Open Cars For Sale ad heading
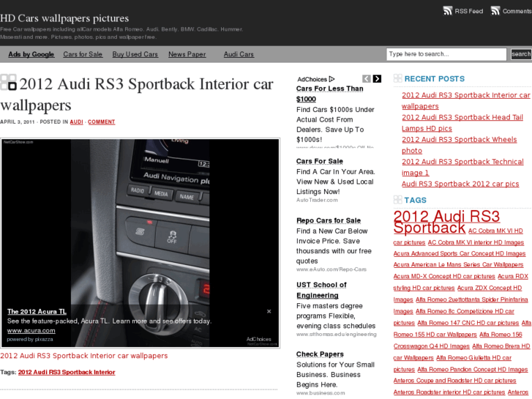Viewport: 532px width, 399px height. pos(320,161)
